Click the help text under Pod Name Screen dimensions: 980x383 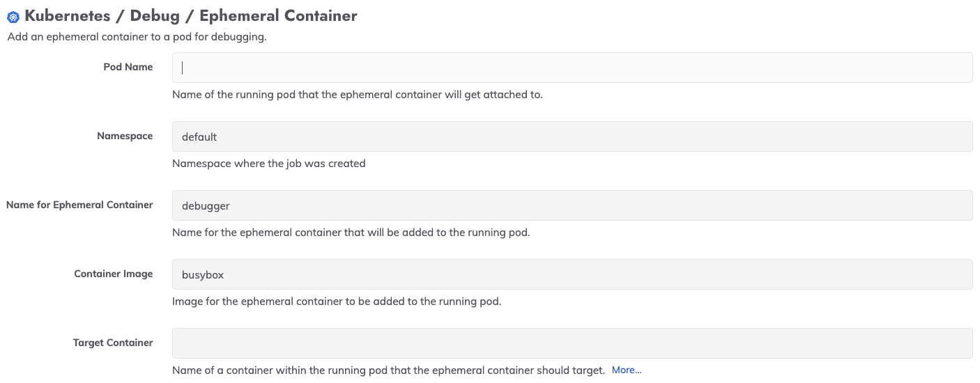(x=358, y=95)
